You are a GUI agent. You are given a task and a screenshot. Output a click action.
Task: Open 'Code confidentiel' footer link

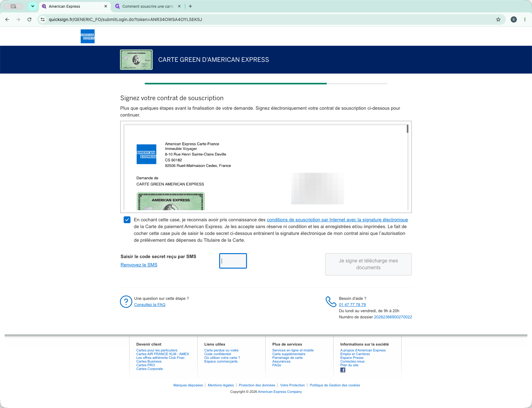[218, 354]
